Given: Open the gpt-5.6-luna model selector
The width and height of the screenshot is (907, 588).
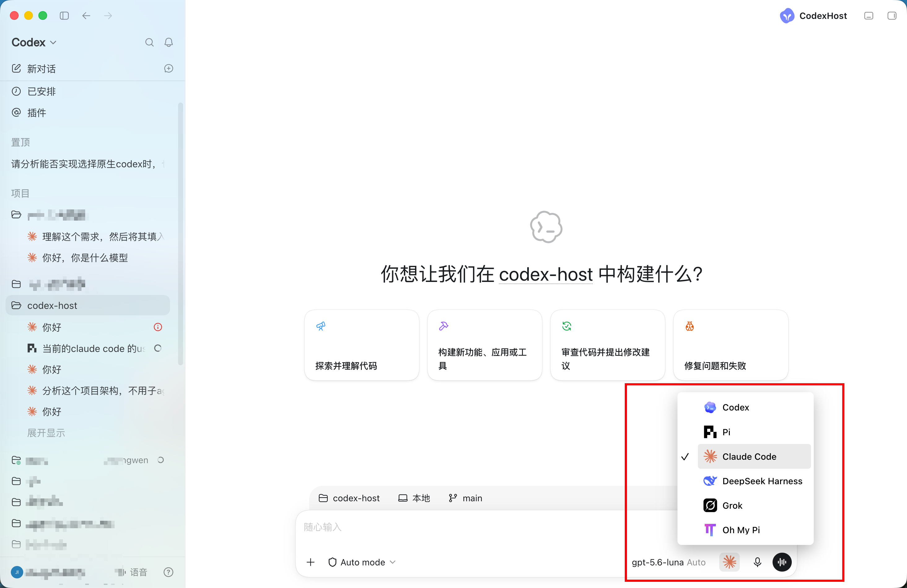Looking at the screenshot, I should 669,562.
